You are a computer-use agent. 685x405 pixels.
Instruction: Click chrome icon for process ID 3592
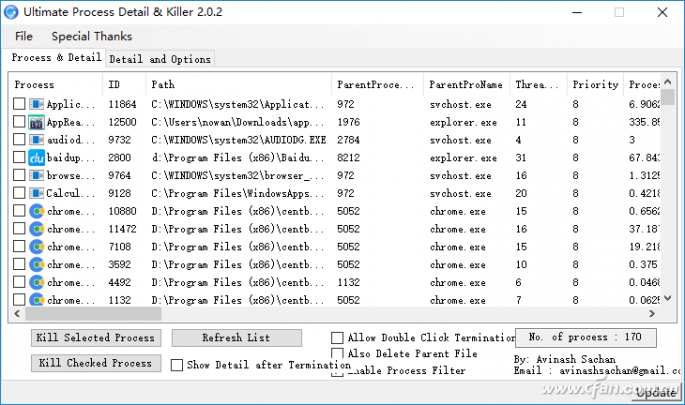click(x=37, y=265)
